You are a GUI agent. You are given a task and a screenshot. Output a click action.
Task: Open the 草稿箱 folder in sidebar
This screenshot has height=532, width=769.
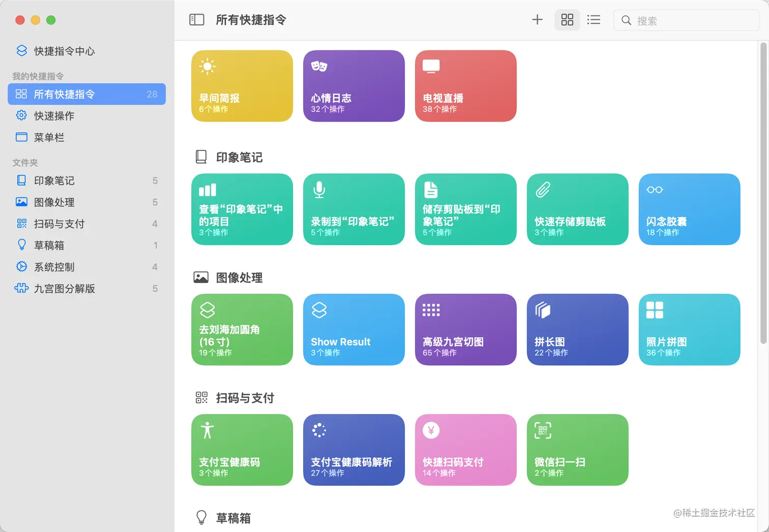click(x=87, y=245)
